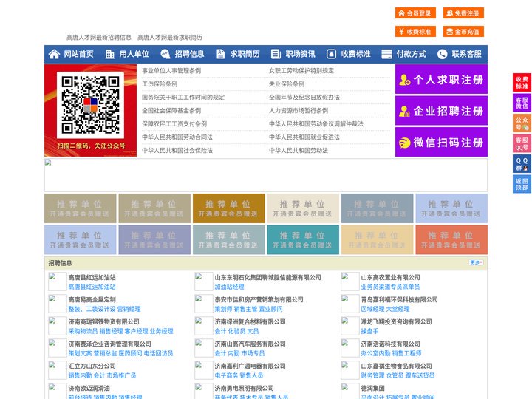Screen dimensions: 532x399
Task: Click the 公众号 orange side widget
Action: click(522, 123)
